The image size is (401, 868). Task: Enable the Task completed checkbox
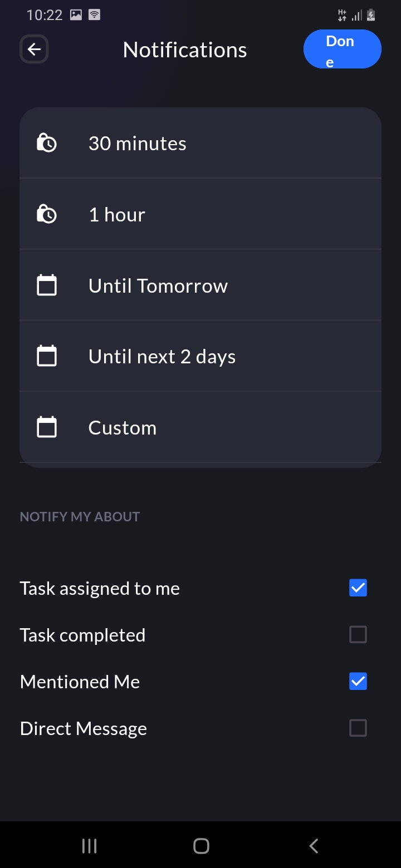pyautogui.click(x=358, y=635)
